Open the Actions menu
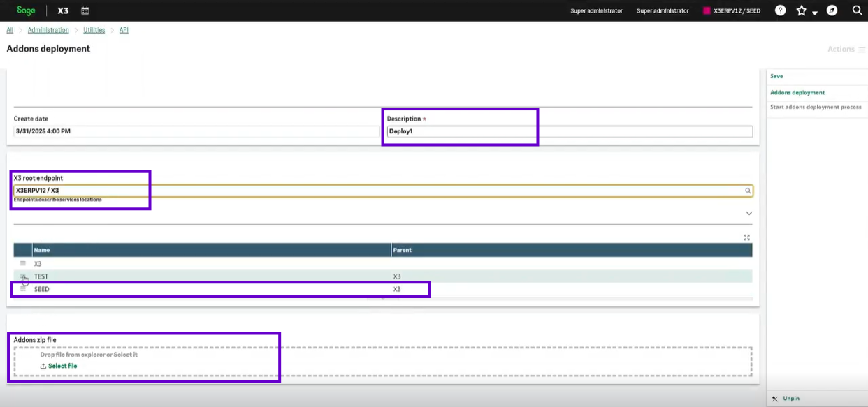868x407 pixels. click(x=846, y=49)
